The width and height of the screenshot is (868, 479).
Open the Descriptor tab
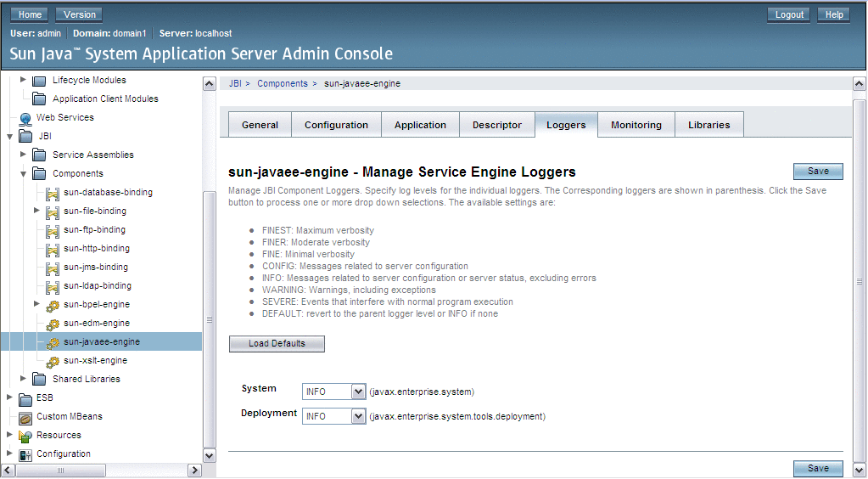(x=497, y=125)
